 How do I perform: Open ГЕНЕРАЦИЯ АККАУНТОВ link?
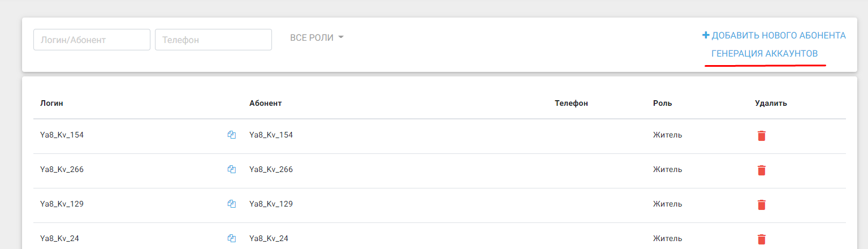[765, 54]
